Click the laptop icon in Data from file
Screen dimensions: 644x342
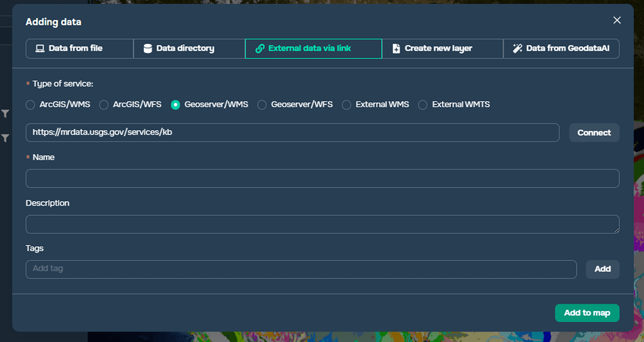40,48
